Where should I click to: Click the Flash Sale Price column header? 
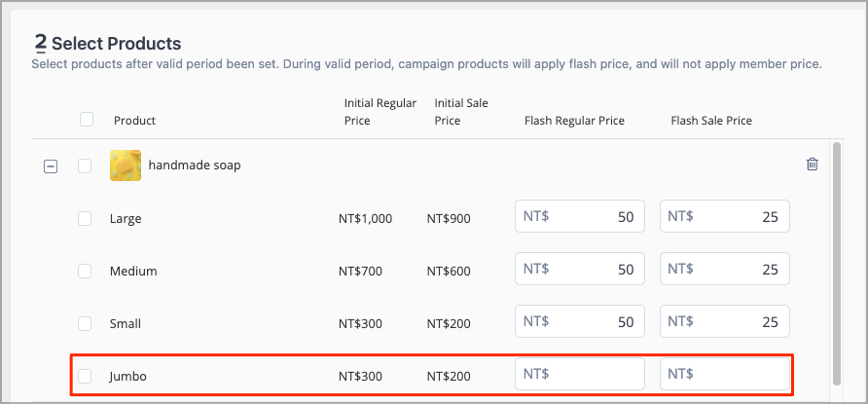tap(711, 121)
